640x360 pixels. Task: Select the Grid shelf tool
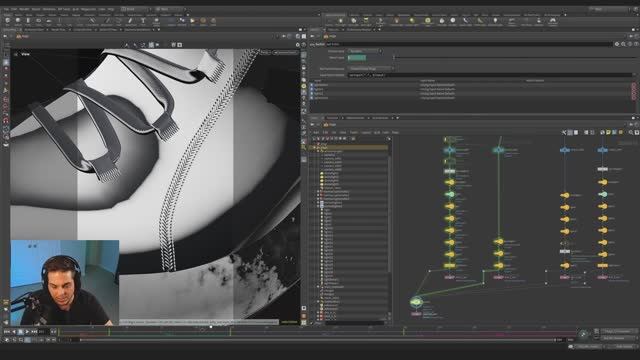pos(49,21)
